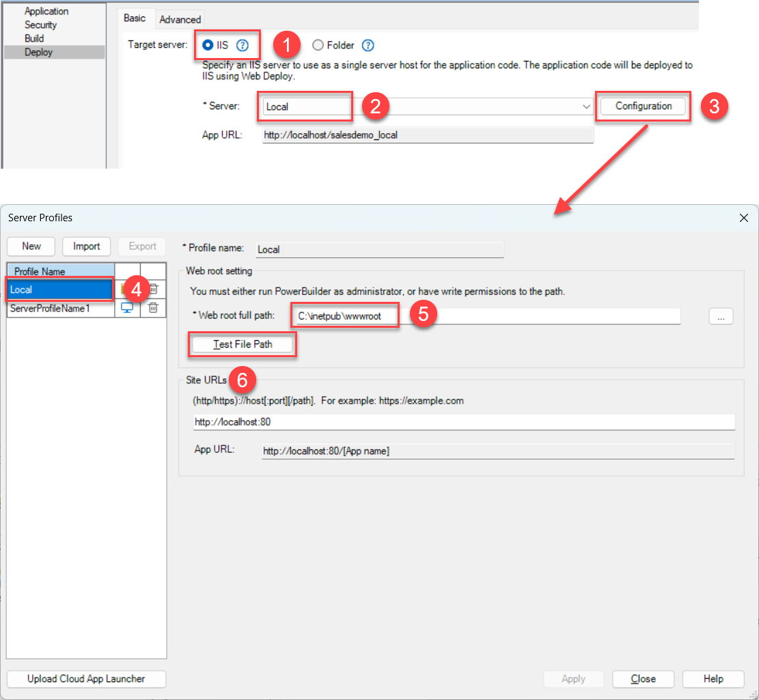The image size is (759, 700).
Task: Open the help icon next to Folder
Action: point(368,46)
